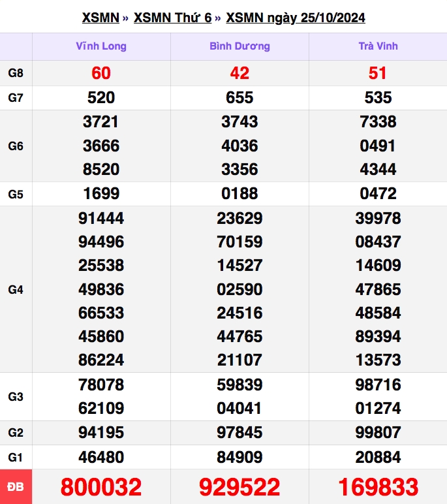
Task: Select G4 number 44765
Action: 239,336
